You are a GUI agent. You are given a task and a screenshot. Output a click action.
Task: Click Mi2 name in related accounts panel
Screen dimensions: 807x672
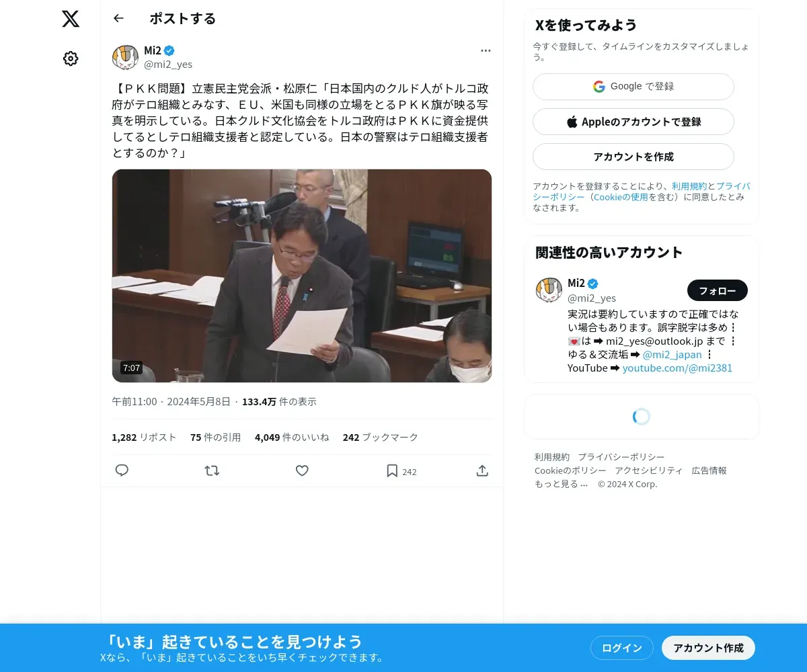[576, 283]
